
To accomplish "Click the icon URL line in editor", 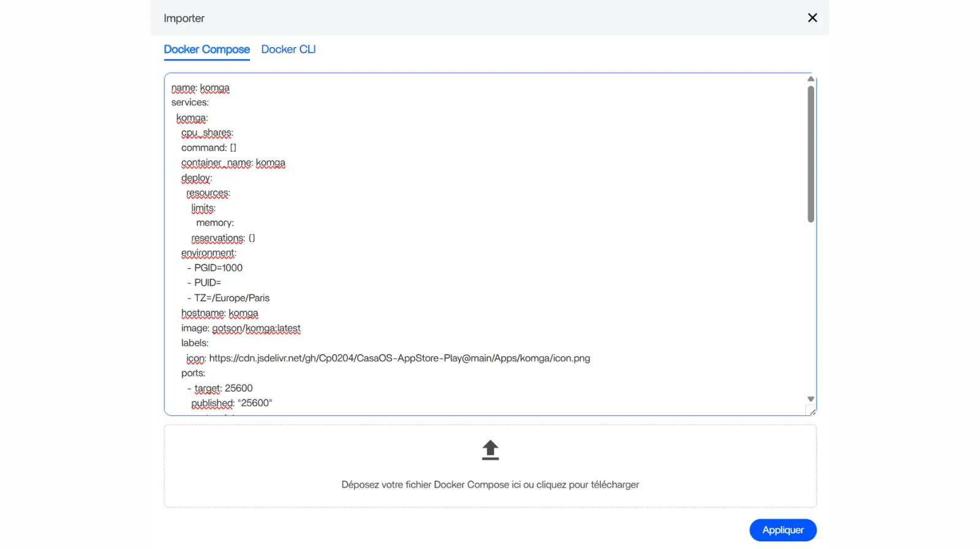I will [x=399, y=358].
